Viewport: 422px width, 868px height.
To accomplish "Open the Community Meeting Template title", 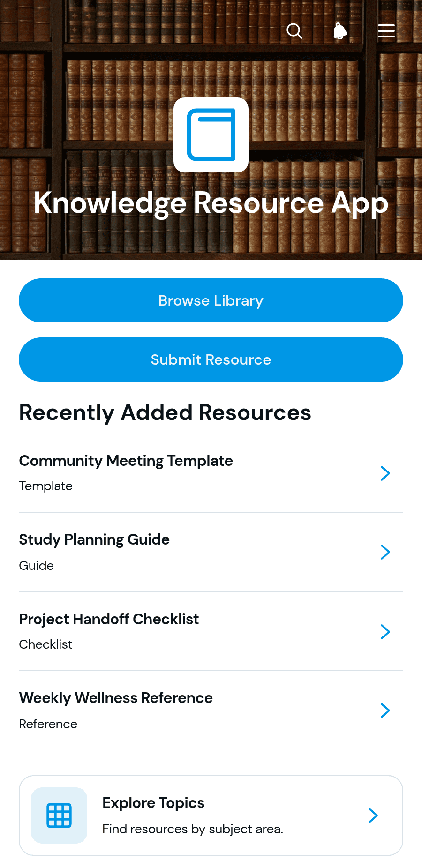I will 126,461.
